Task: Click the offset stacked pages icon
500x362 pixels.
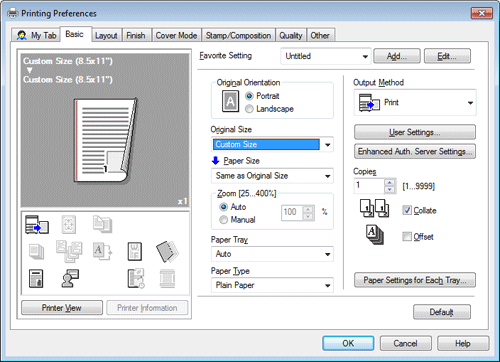Action: click(375, 235)
